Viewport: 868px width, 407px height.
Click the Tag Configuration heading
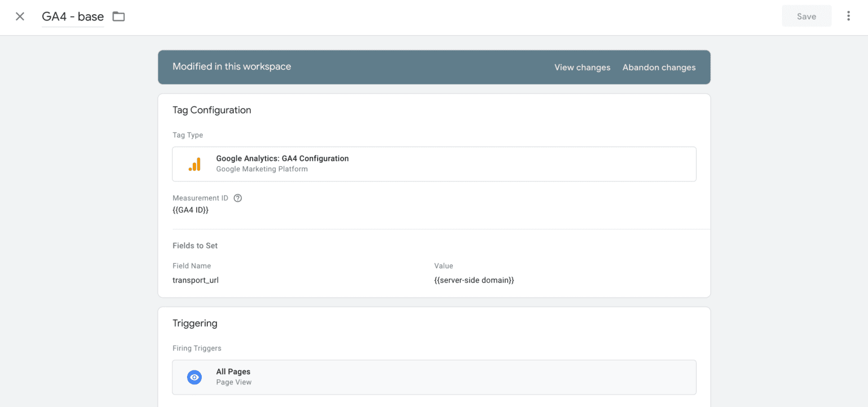tap(212, 110)
